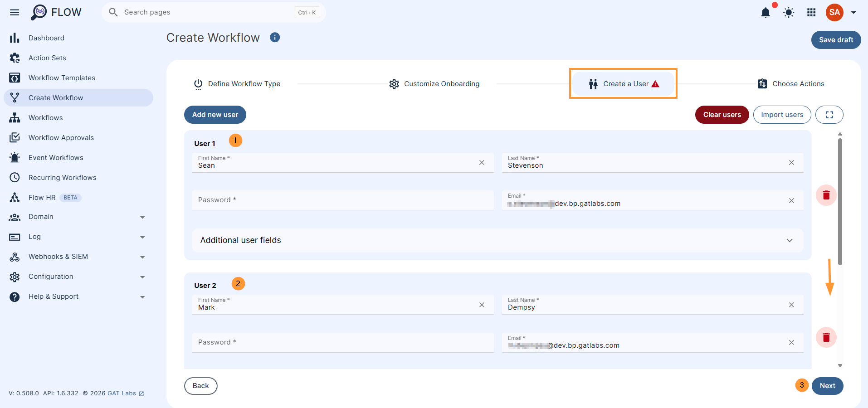
Task: Click the Workflow Templates icon
Action: coord(15,78)
